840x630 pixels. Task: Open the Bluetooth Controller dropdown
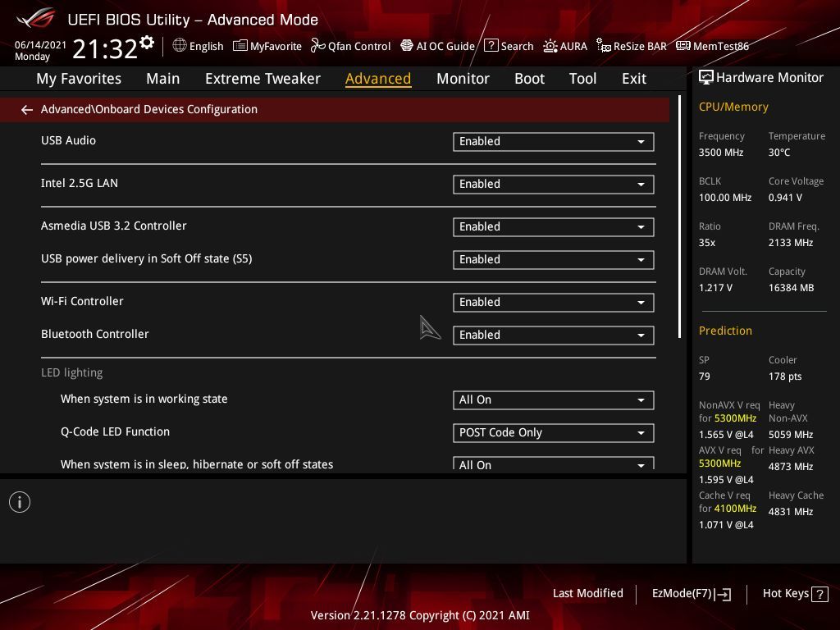[554, 336]
